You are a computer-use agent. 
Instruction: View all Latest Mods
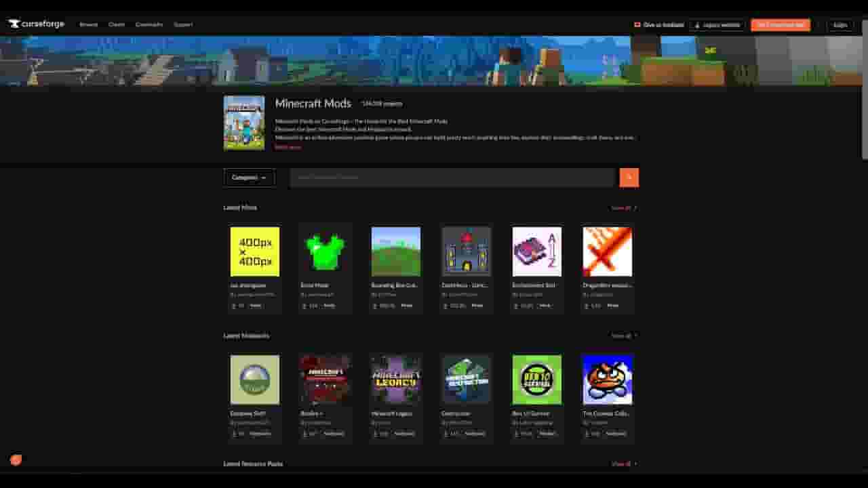624,207
